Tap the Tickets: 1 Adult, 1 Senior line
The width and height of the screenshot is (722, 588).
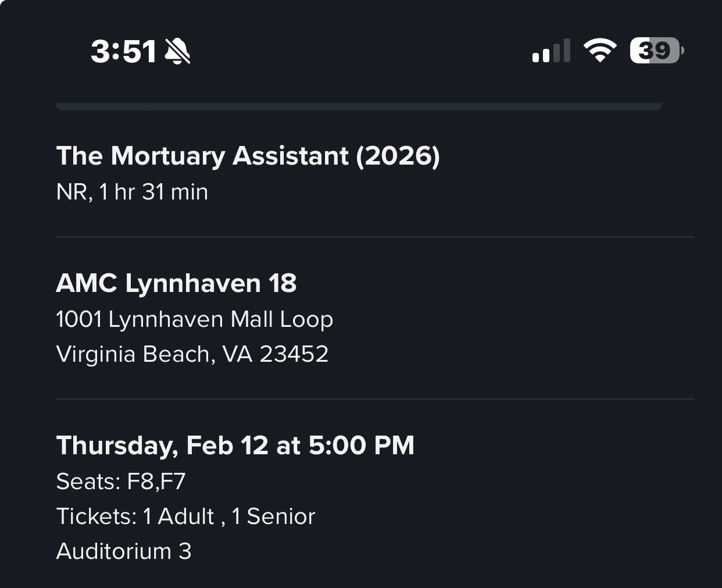[185, 516]
